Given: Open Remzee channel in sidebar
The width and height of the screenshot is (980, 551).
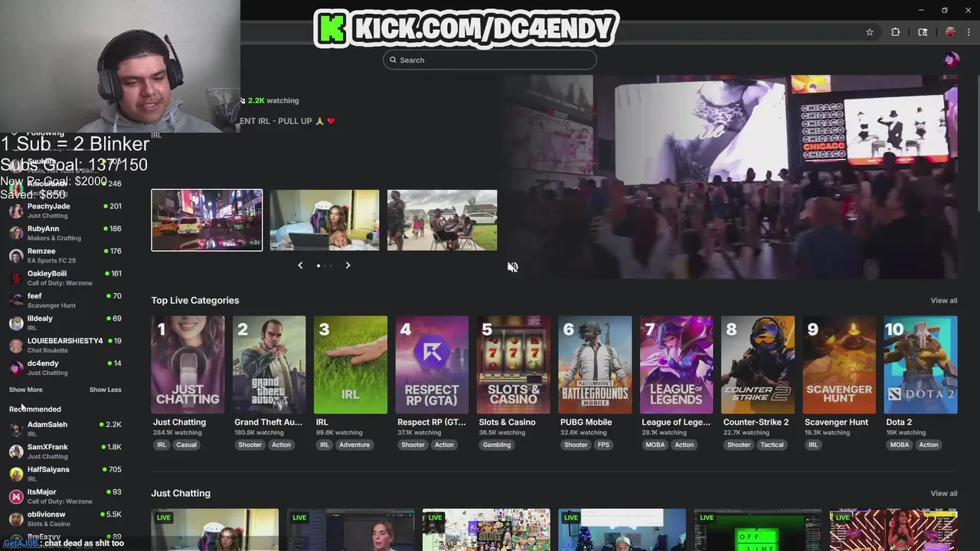Looking at the screenshot, I should (65, 256).
